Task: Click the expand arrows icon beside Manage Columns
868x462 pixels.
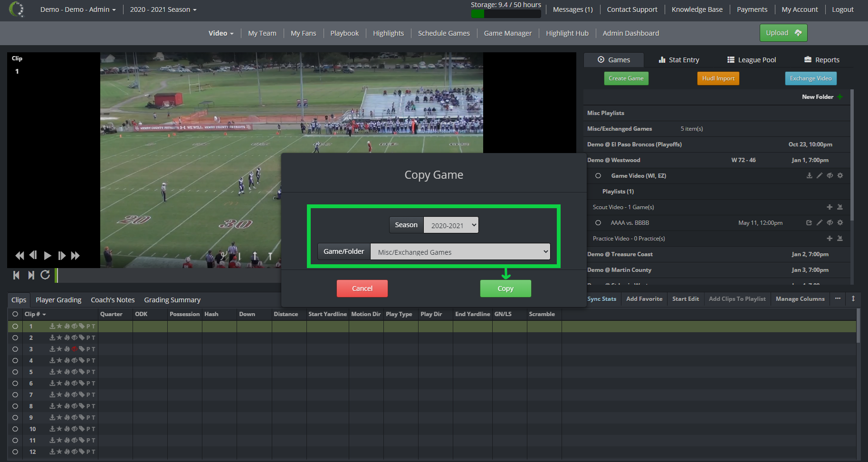Action: point(853,298)
